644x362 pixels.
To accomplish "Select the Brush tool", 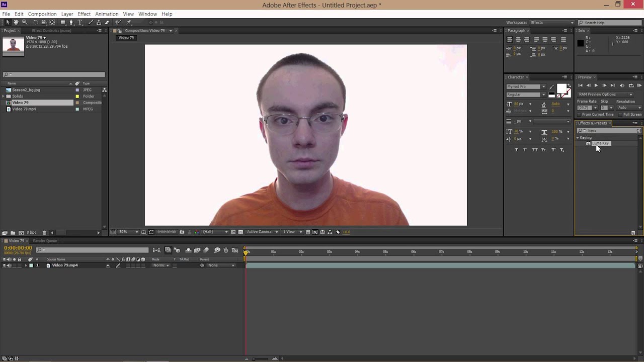I will point(91,22).
